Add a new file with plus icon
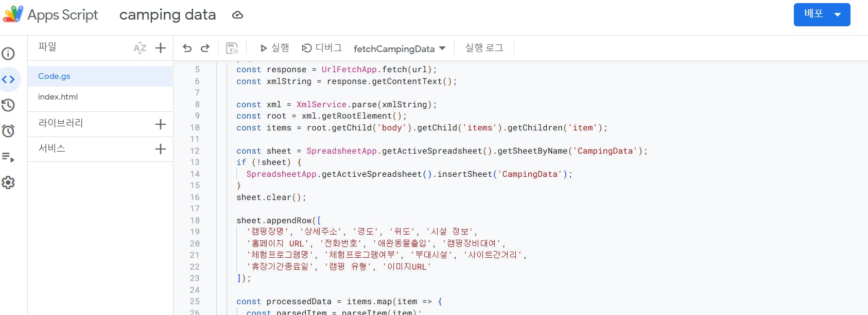The height and width of the screenshot is (315, 868). point(161,48)
